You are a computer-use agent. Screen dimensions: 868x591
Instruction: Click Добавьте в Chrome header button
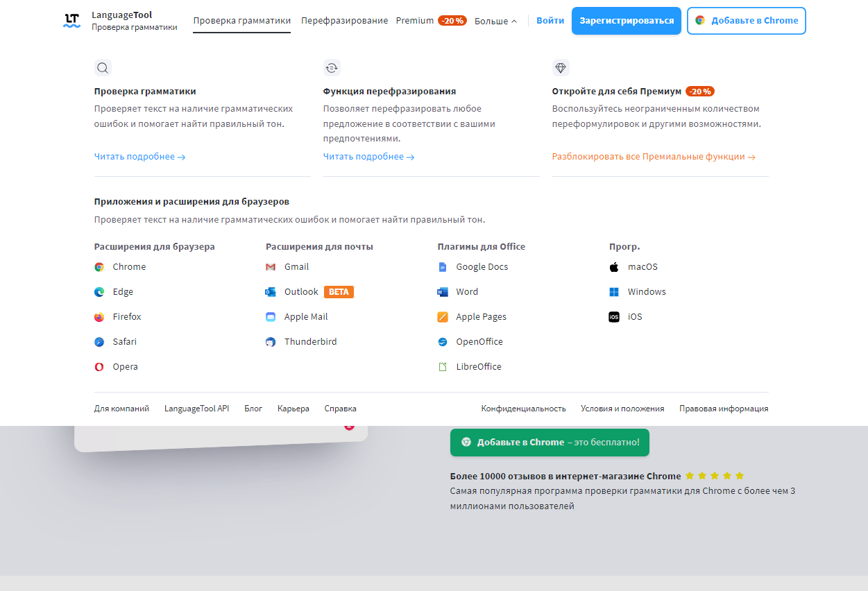coord(747,21)
